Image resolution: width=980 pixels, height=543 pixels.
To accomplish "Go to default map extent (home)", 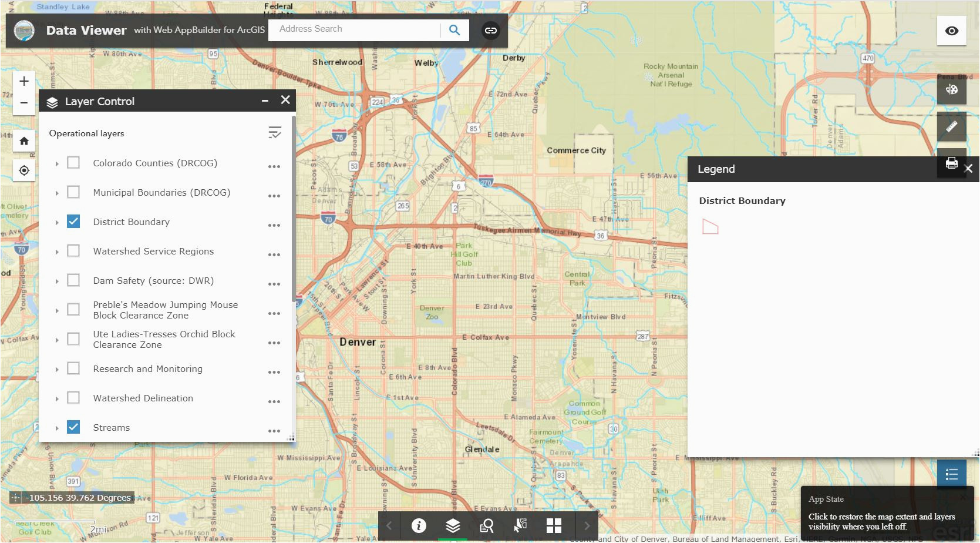I will tap(24, 141).
